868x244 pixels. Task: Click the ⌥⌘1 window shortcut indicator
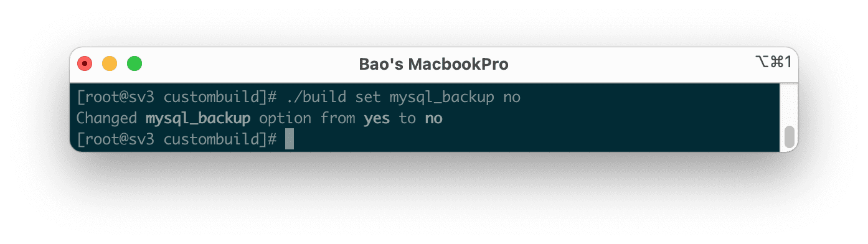coord(772,62)
